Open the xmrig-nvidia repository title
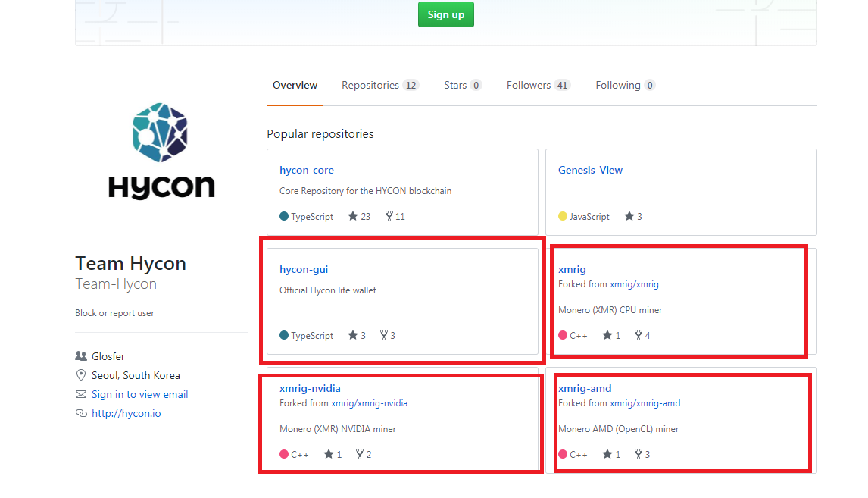Image resolution: width=868 pixels, height=498 pixels. (x=310, y=388)
